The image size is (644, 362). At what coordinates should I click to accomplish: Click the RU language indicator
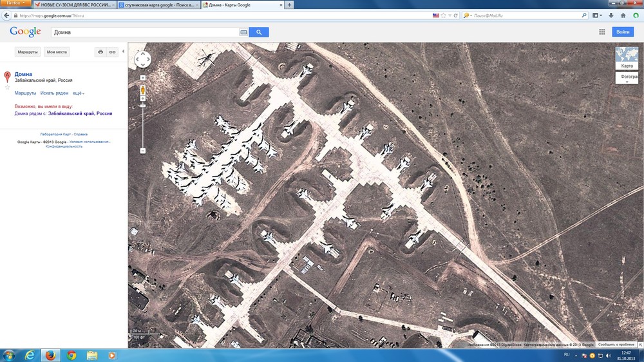click(567, 355)
